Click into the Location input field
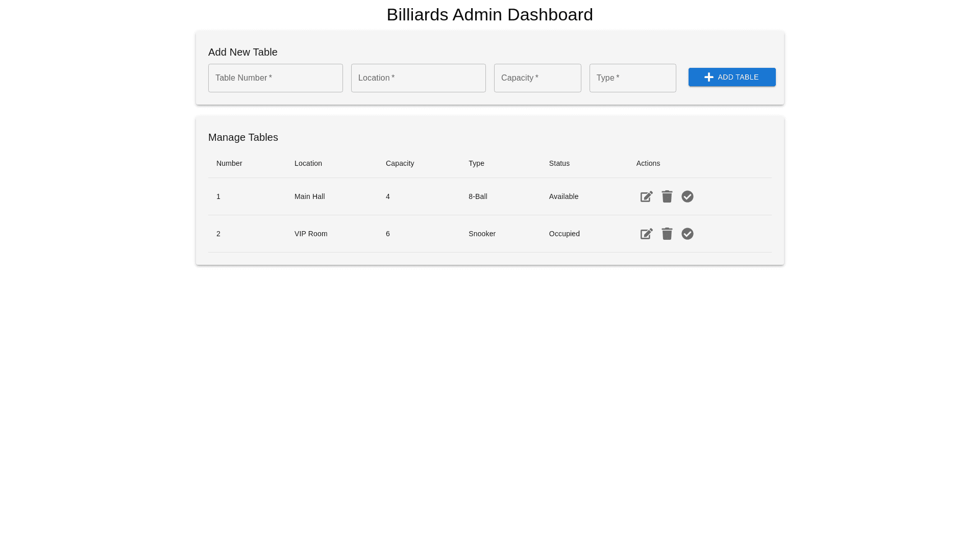This screenshot has height=551, width=980. click(x=418, y=78)
